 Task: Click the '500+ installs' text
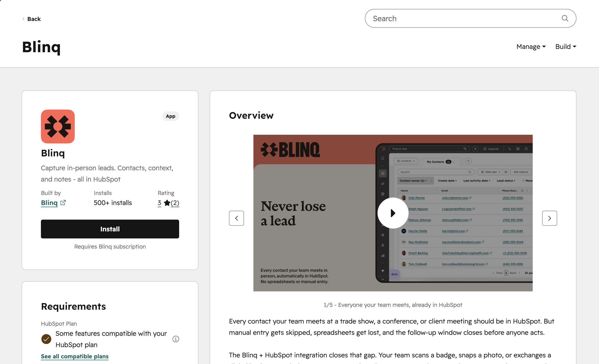tap(113, 203)
